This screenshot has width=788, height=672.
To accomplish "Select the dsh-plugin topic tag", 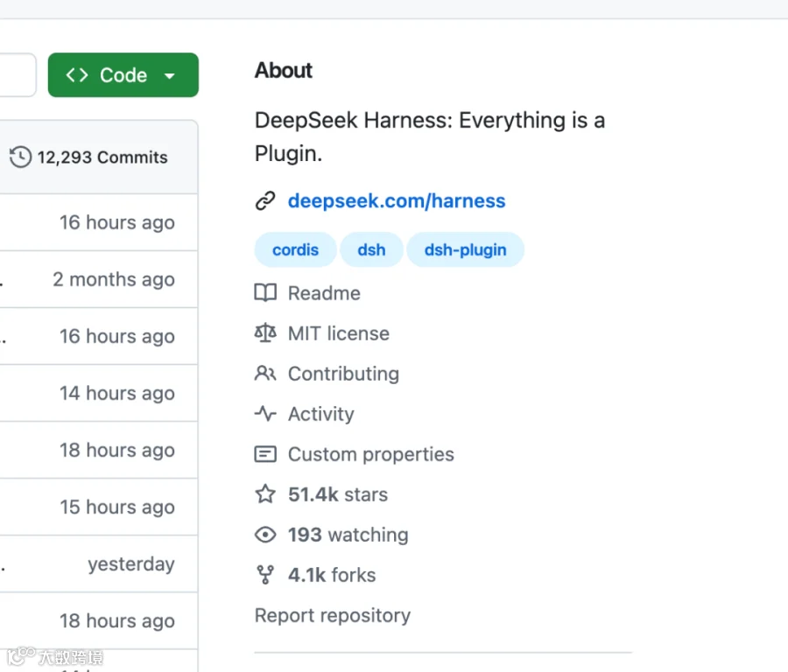I will 466,249.
